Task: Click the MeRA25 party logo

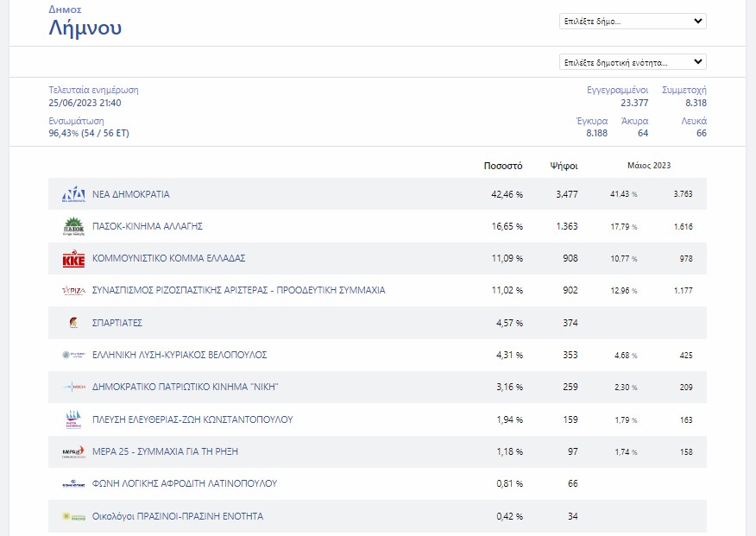Action: 73,451
